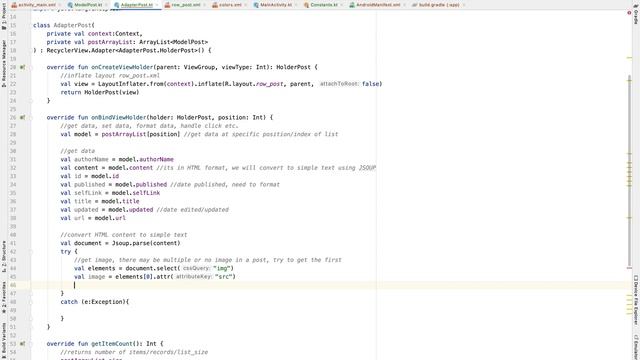The image size is (640, 360).
Task: Click warning stripe mark near top of scrollbar
Action: click(x=629, y=58)
